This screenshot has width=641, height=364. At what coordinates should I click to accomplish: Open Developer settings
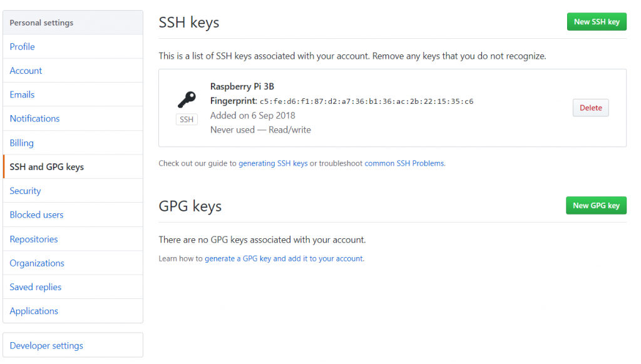pyautogui.click(x=46, y=345)
